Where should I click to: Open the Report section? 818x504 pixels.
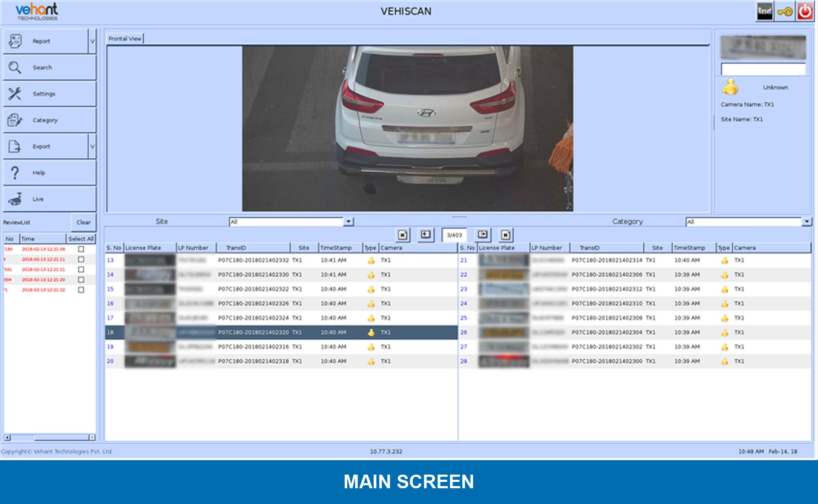pyautogui.click(x=45, y=41)
